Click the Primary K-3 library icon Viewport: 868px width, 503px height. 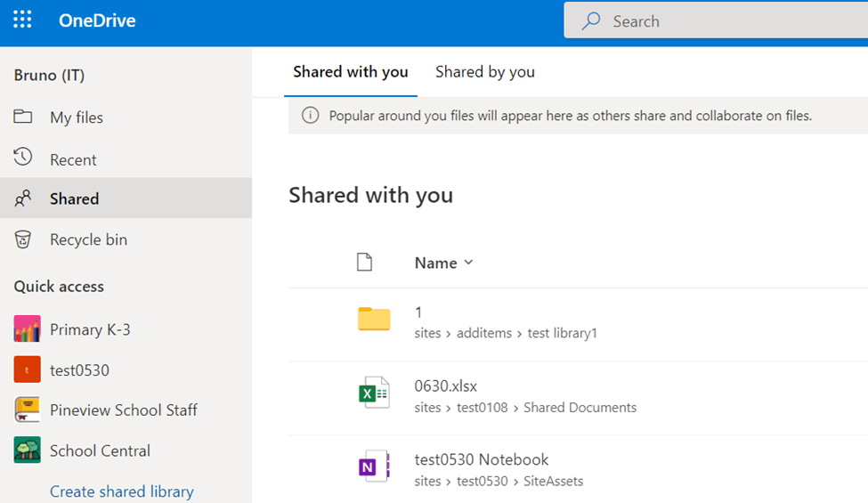pyautogui.click(x=28, y=329)
